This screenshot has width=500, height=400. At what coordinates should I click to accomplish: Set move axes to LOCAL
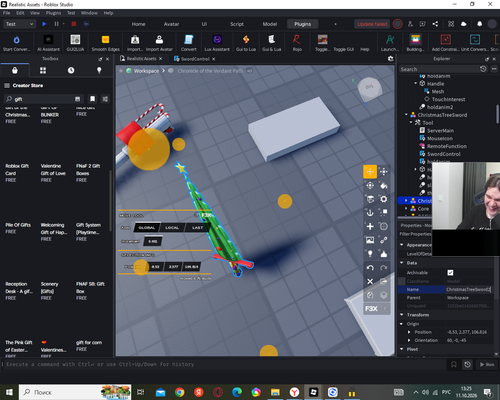click(172, 228)
